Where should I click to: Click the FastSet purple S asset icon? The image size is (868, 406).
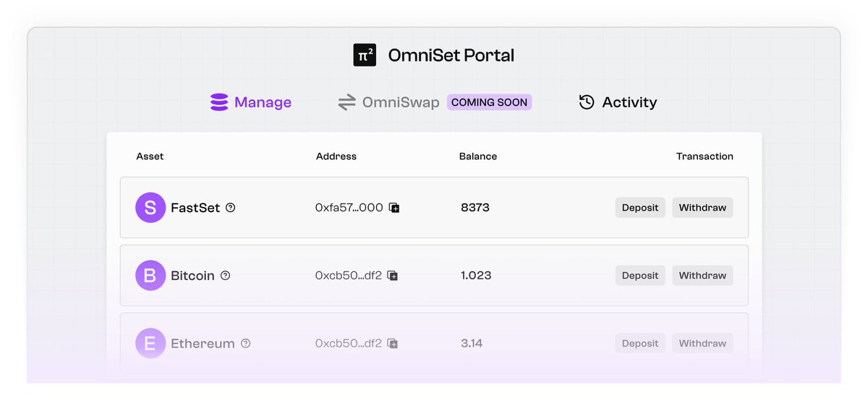(150, 208)
